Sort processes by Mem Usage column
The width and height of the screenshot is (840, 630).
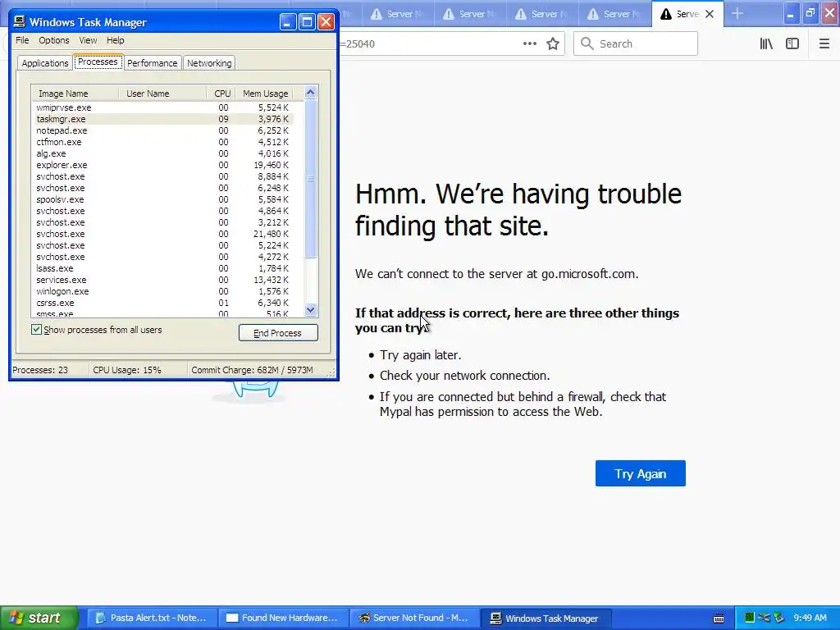point(265,94)
